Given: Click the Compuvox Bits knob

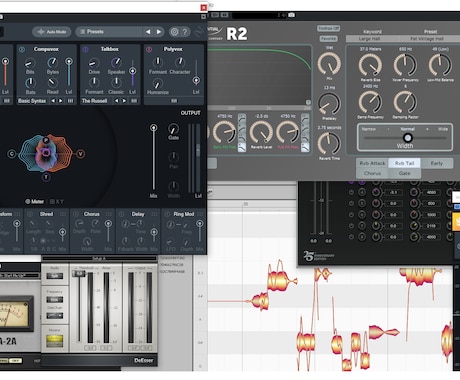Looking at the screenshot, I should point(30,63).
